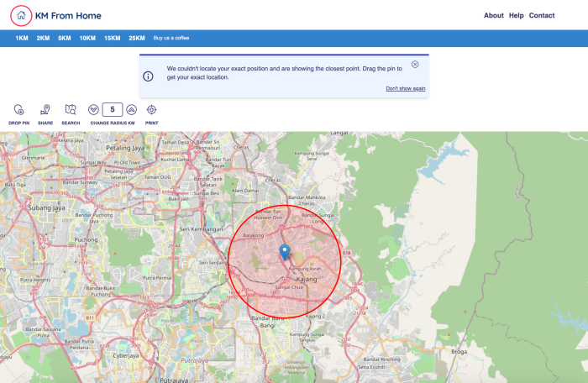Increase radius with the up chevron
The width and height of the screenshot is (588, 383).
131,109
